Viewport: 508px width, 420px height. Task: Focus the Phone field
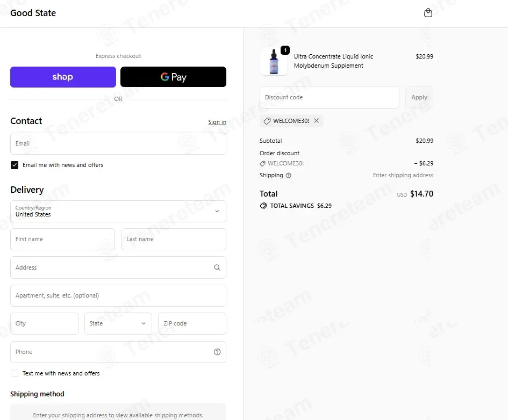118,352
